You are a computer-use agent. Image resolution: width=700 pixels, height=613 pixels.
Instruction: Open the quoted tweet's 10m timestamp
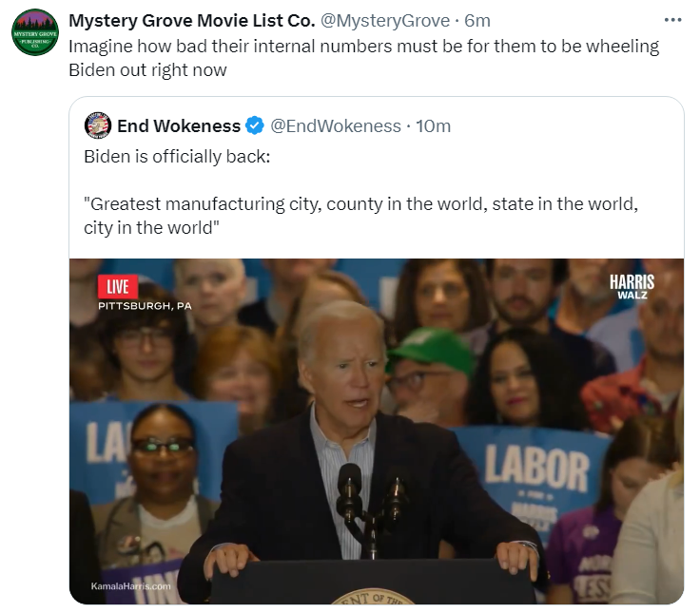click(x=433, y=125)
